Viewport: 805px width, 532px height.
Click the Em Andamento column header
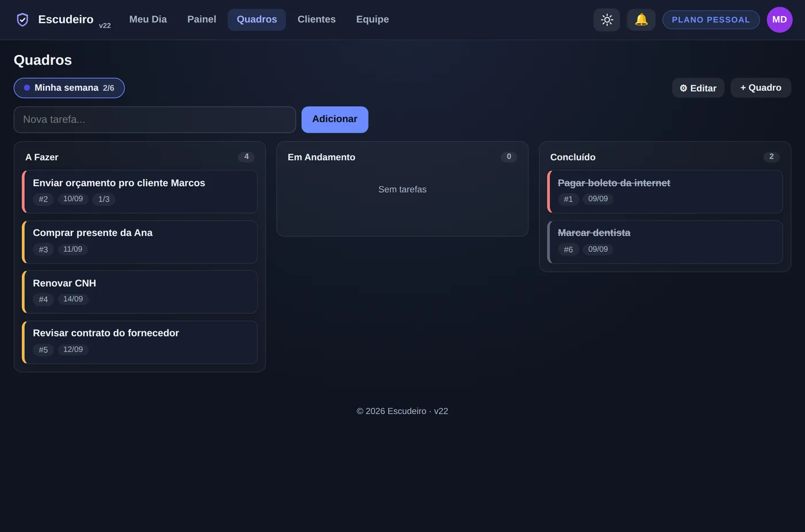tap(321, 157)
